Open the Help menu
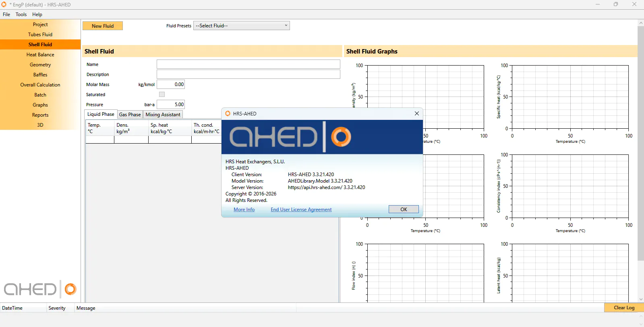This screenshot has width=644, height=327. click(37, 14)
